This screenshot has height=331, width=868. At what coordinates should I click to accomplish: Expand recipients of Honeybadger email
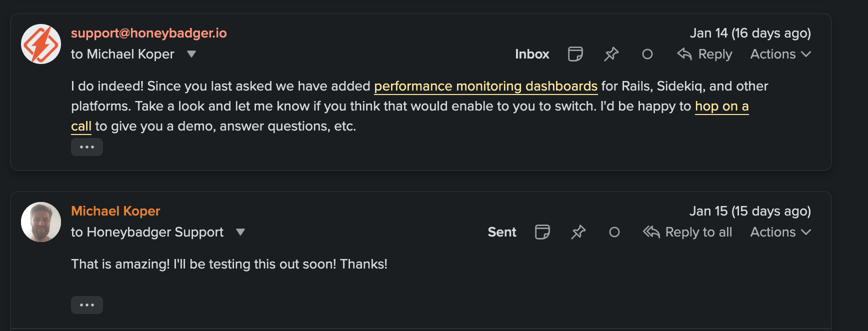click(191, 54)
